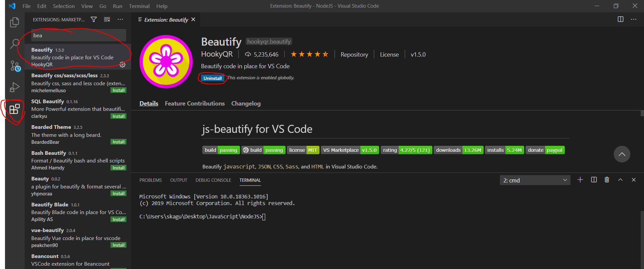This screenshot has width=644, height=269.
Task: Click the HookyQR publisher link
Action: point(217,54)
